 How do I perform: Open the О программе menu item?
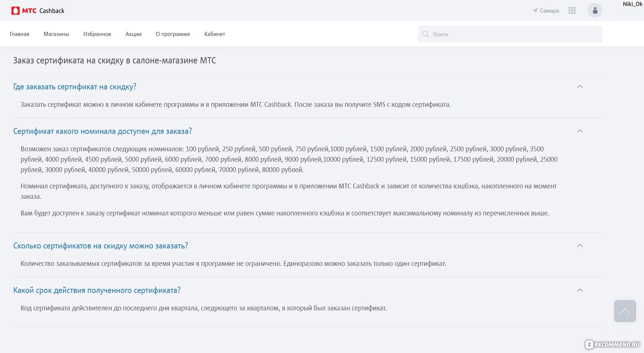pos(173,34)
